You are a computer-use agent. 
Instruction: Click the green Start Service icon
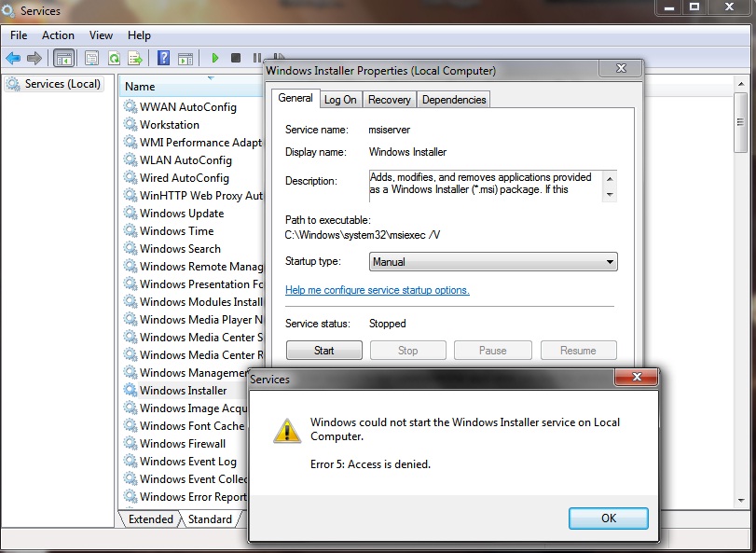point(215,59)
